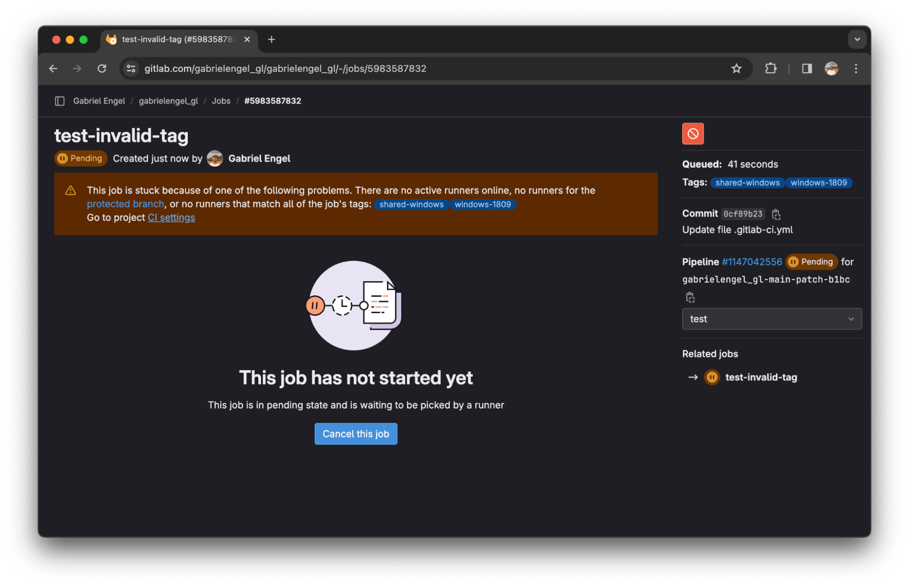Open the tab list chevron at top right
909x588 pixels.
(x=857, y=39)
